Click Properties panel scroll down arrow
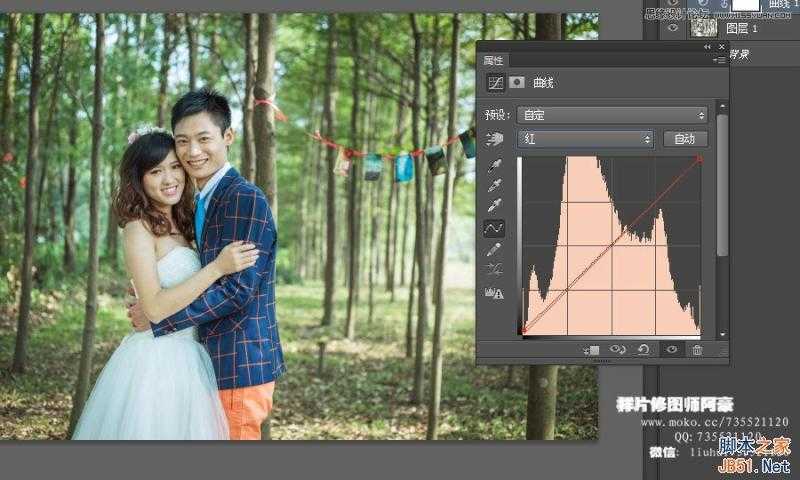800x480 pixels. coord(722,334)
